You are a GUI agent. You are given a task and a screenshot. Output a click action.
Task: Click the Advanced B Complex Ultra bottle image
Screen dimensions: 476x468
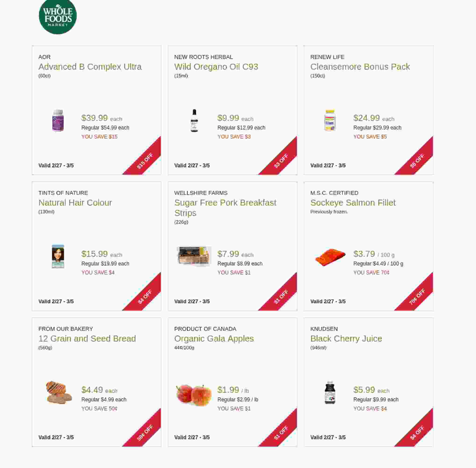pos(58,121)
